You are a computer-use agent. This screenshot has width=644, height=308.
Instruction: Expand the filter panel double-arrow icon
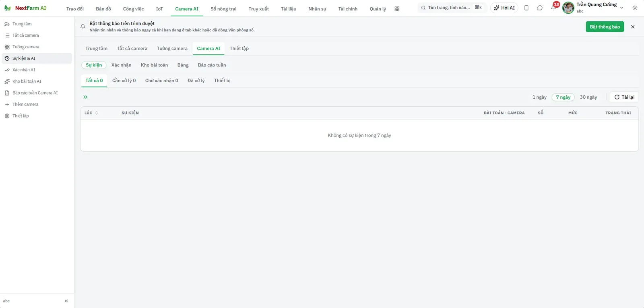coord(85,97)
